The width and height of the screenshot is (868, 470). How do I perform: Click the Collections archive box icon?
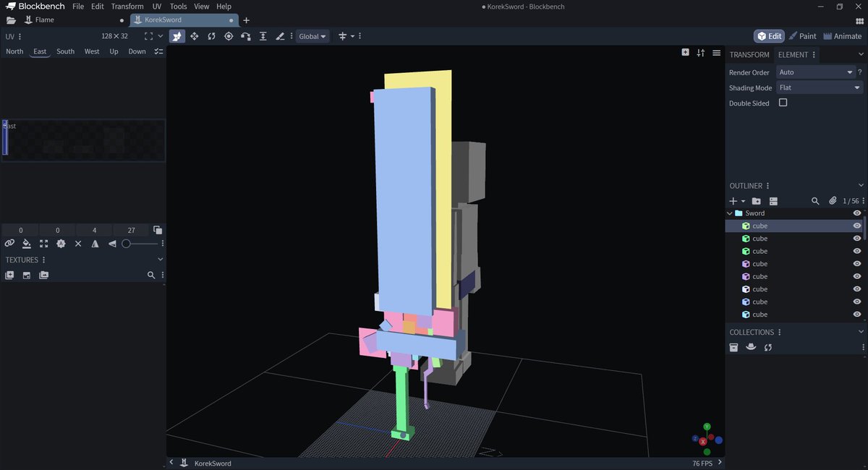[x=733, y=347]
